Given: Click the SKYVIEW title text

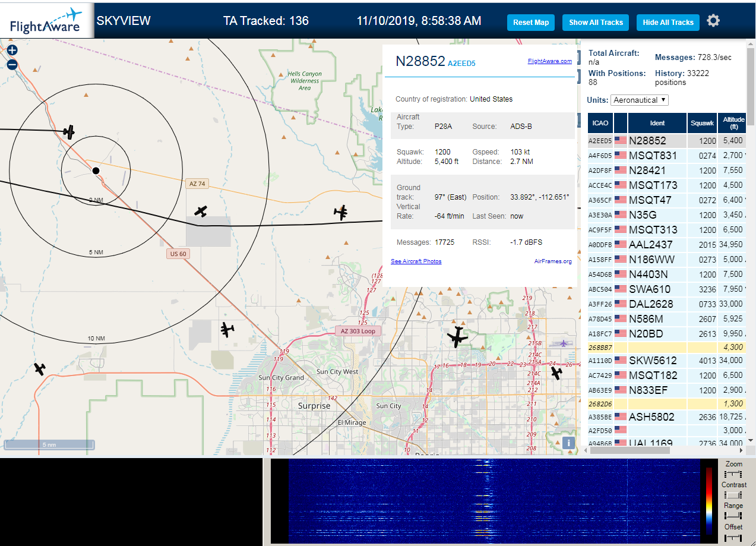Looking at the screenshot, I should tap(124, 21).
